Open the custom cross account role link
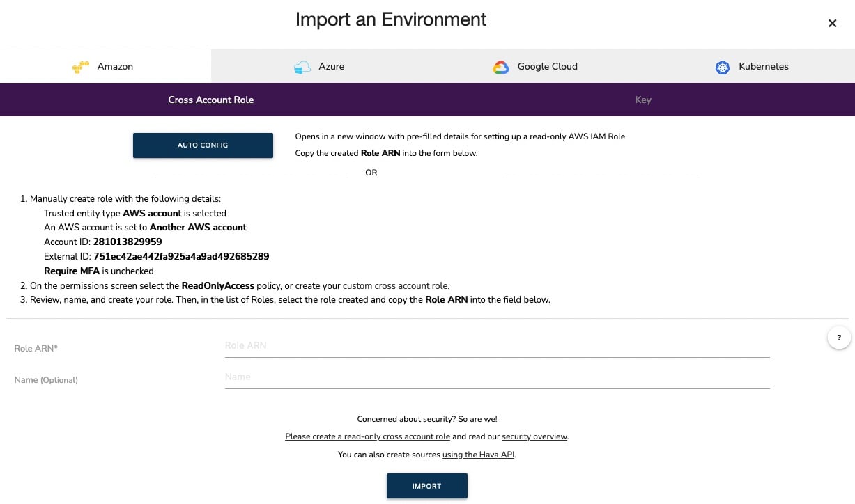This screenshot has height=504, width=855. 396,285
